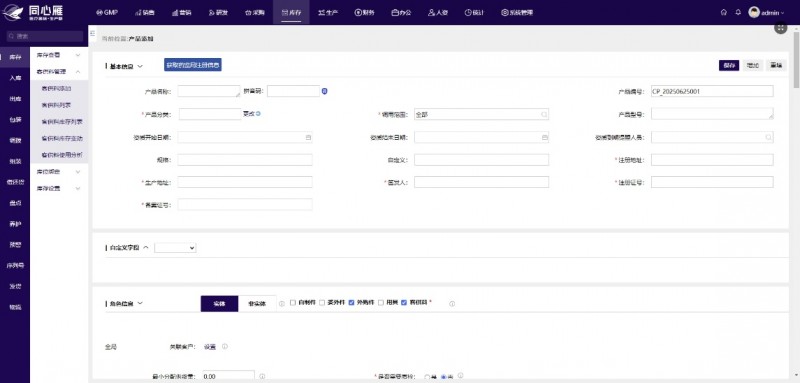Screen dimensions: 800x383
Task: Check the 自制件 checkbox
Action: [x=293, y=302]
